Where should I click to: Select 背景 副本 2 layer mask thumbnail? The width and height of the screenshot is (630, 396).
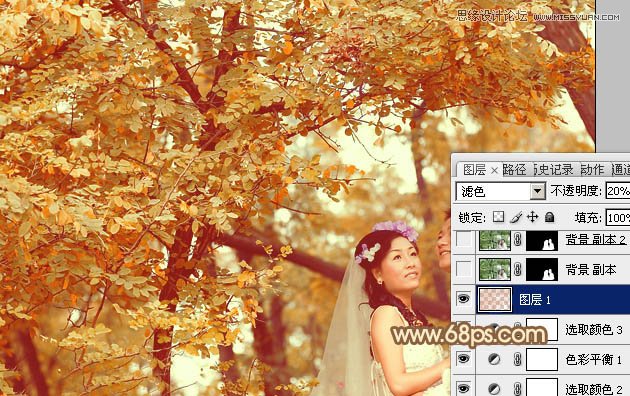tap(542, 240)
